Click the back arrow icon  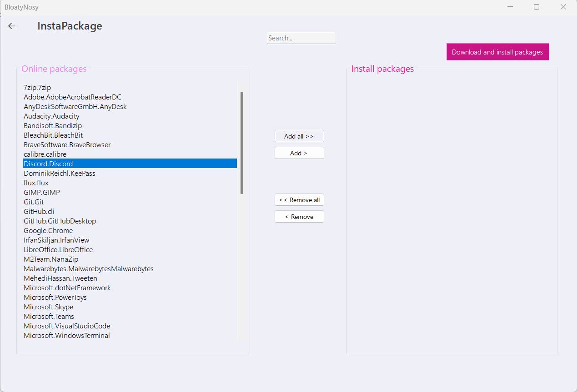[12, 26]
